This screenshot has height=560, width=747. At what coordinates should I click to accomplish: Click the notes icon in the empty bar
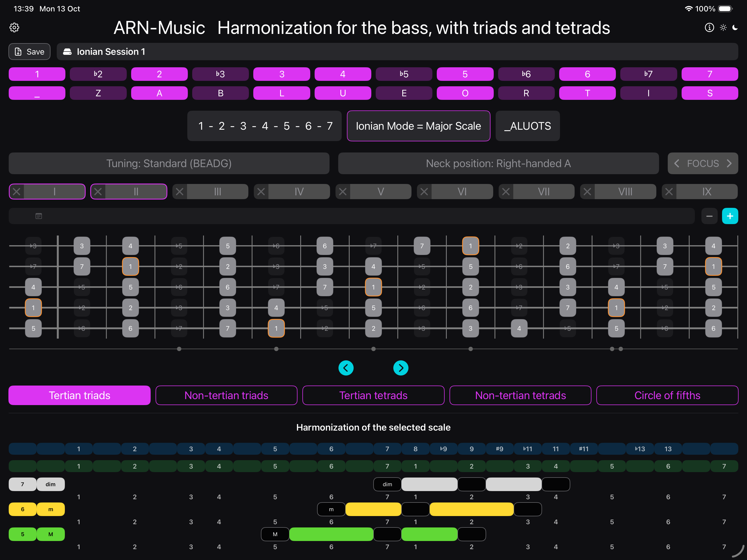(39, 216)
